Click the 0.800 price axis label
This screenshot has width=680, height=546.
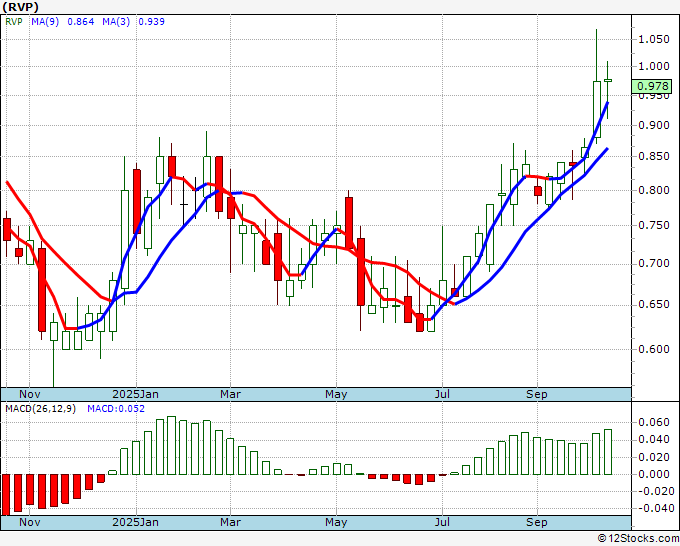[x=652, y=190]
